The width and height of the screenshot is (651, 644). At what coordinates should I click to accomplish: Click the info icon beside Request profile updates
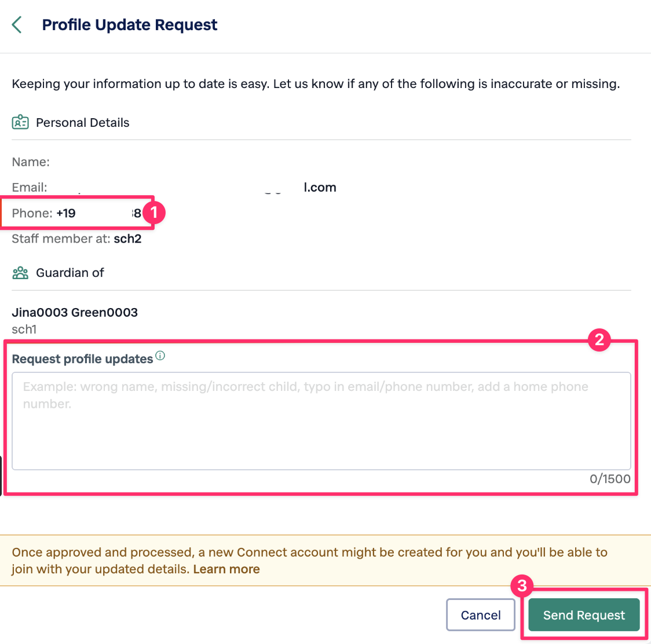[160, 356]
